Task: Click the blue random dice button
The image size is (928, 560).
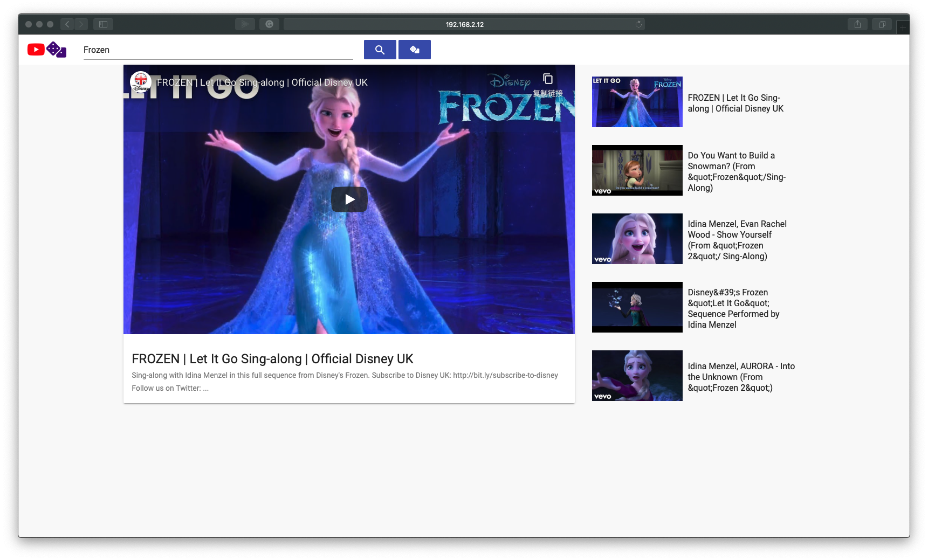Action: (415, 50)
